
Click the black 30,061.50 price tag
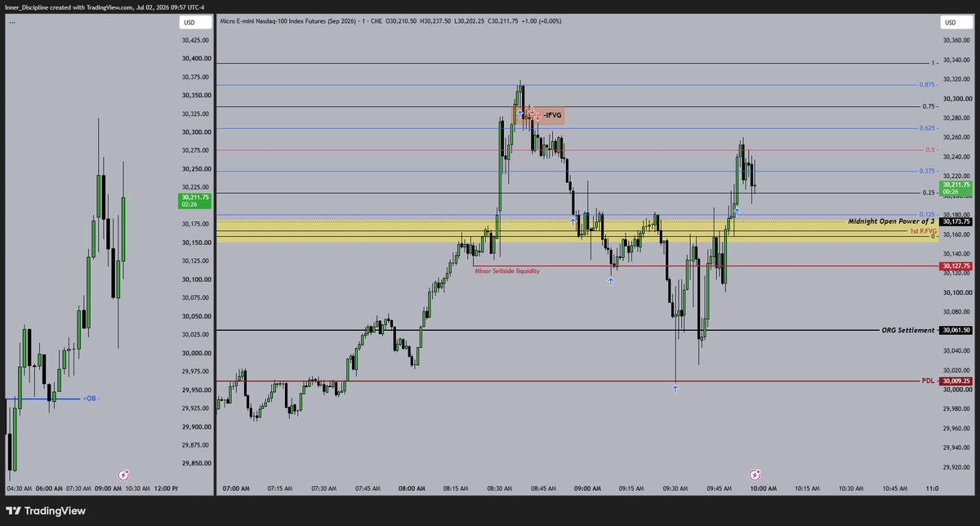(955, 330)
